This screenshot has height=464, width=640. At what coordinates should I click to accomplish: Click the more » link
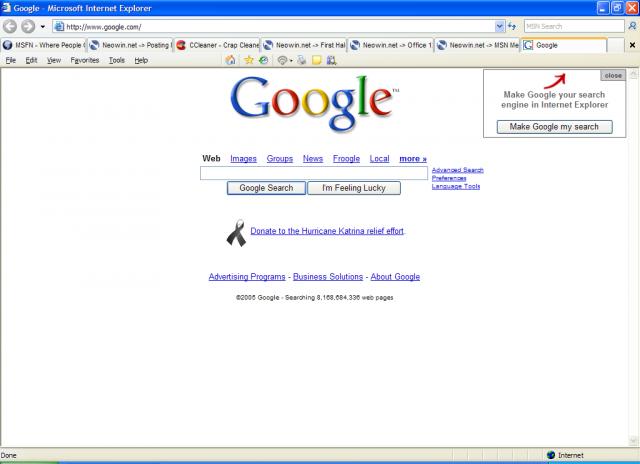click(x=413, y=159)
